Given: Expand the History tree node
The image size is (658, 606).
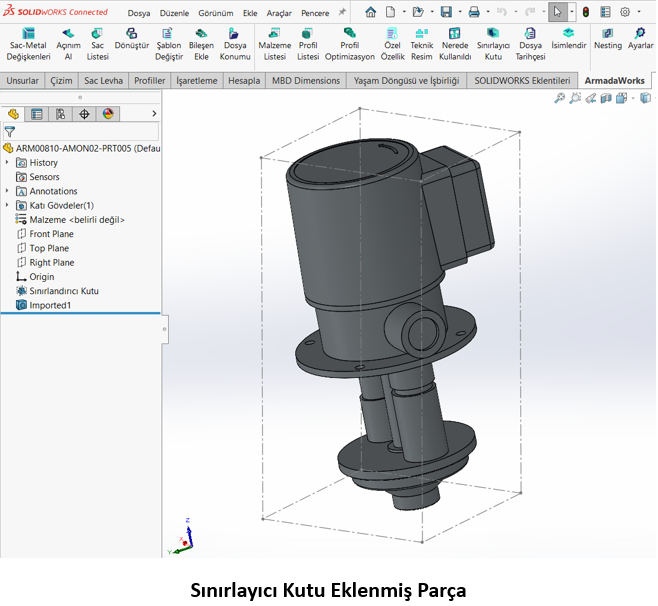Looking at the screenshot, I should [8, 163].
